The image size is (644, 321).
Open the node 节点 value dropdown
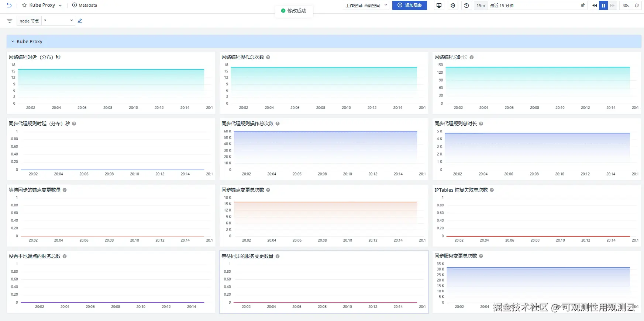[58, 21]
